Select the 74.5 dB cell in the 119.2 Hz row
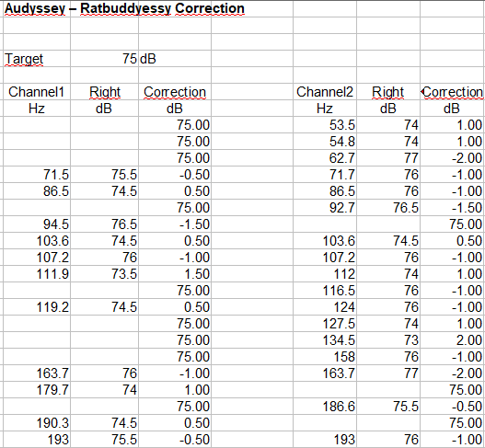This screenshot has height=448, width=485. (x=105, y=307)
